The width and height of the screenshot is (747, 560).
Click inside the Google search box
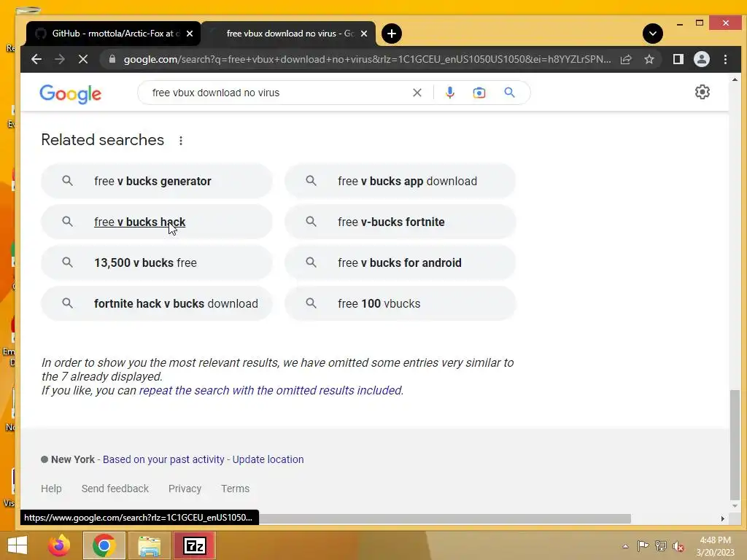click(x=279, y=93)
